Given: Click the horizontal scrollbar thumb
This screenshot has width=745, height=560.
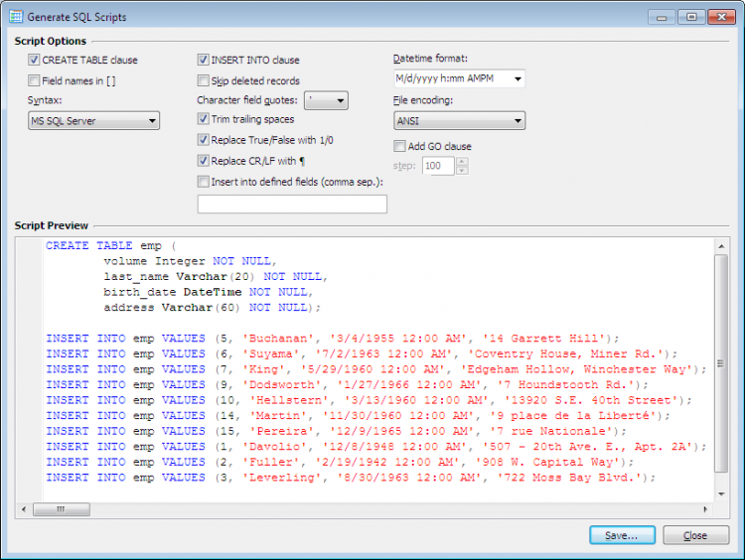Looking at the screenshot, I should [62, 509].
